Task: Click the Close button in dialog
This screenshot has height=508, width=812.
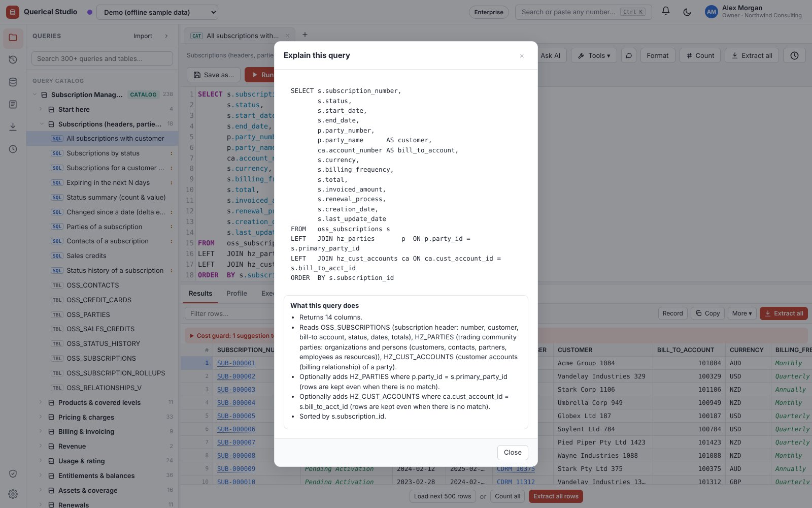Action: 513,453
